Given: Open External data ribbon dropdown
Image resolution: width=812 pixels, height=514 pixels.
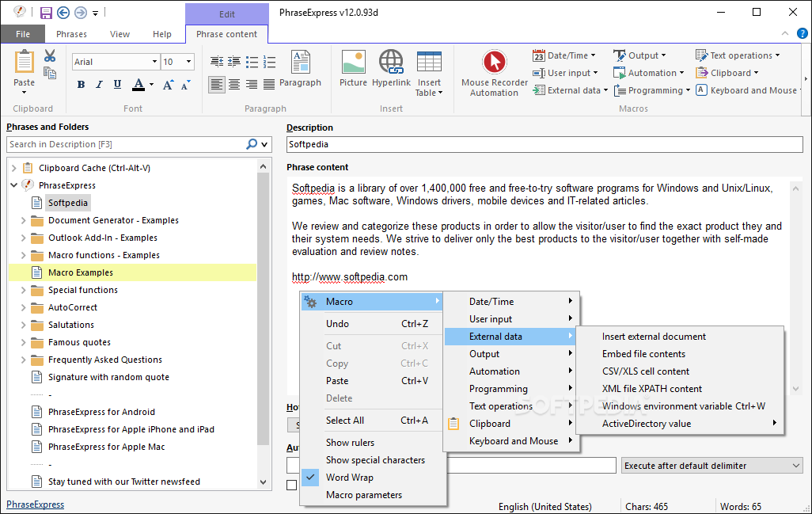Looking at the screenshot, I should click(x=570, y=90).
